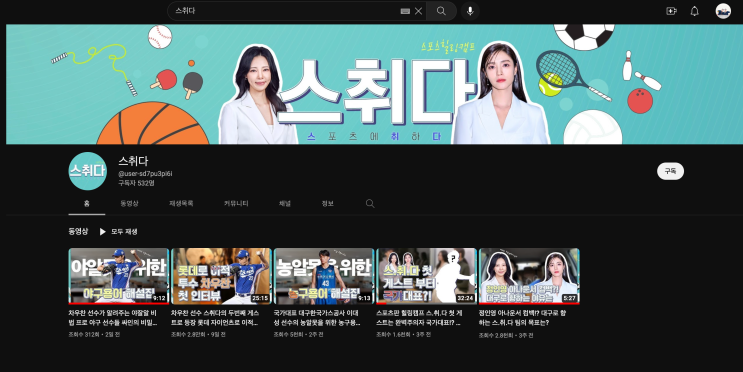Click the 조회수 2.8천회 • 3주 전 text
Image resolution: width=743 pixels, height=372 pixels.
coord(506,335)
